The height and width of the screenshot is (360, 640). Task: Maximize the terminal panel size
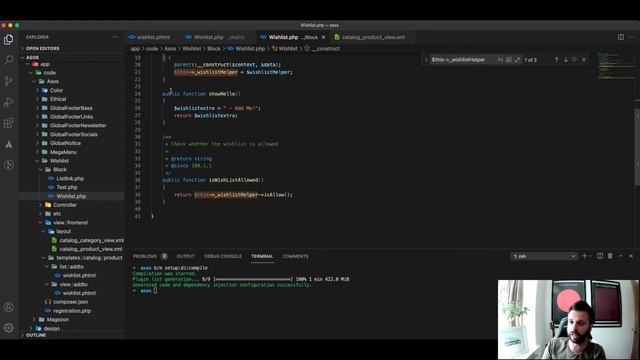(620, 256)
